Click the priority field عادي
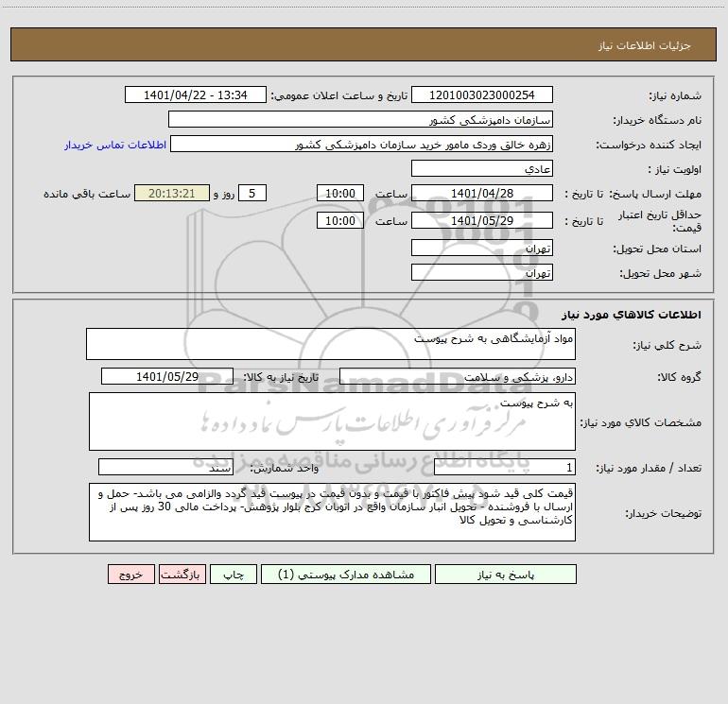This screenshot has height=704, width=728. click(x=482, y=168)
